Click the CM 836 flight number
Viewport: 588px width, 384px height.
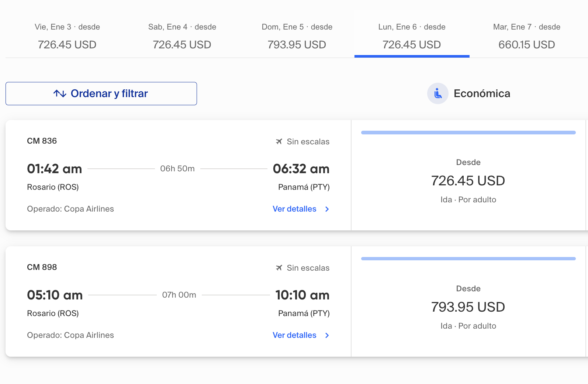42,141
